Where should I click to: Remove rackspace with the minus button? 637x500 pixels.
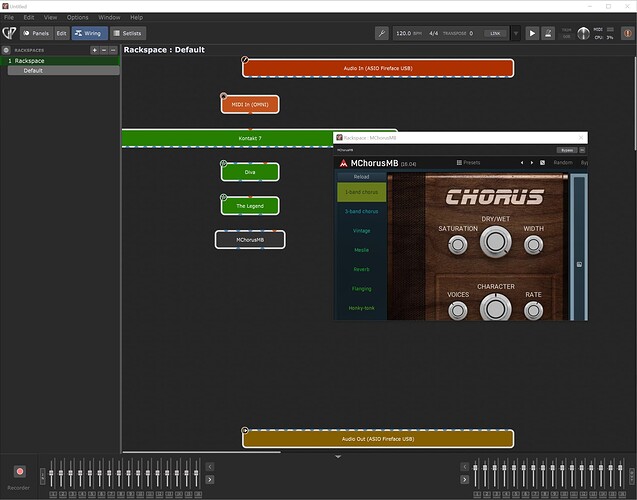[104, 50]
